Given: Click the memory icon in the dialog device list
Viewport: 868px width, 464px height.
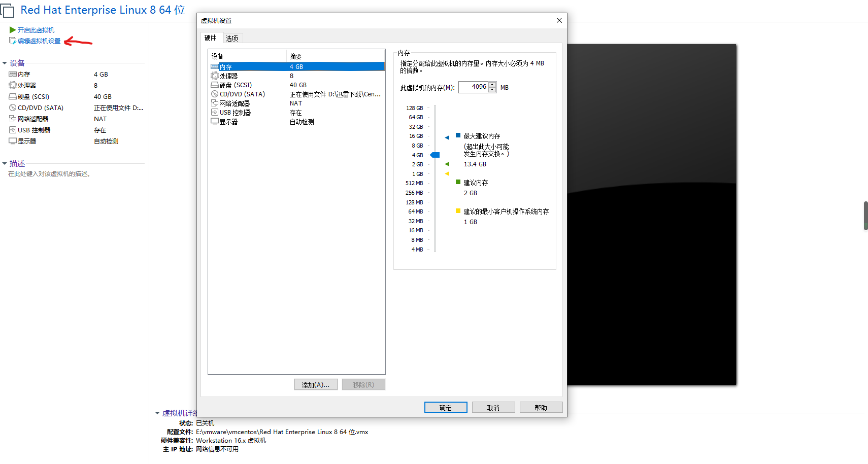Looking at the screenshot, I should 215,66.
